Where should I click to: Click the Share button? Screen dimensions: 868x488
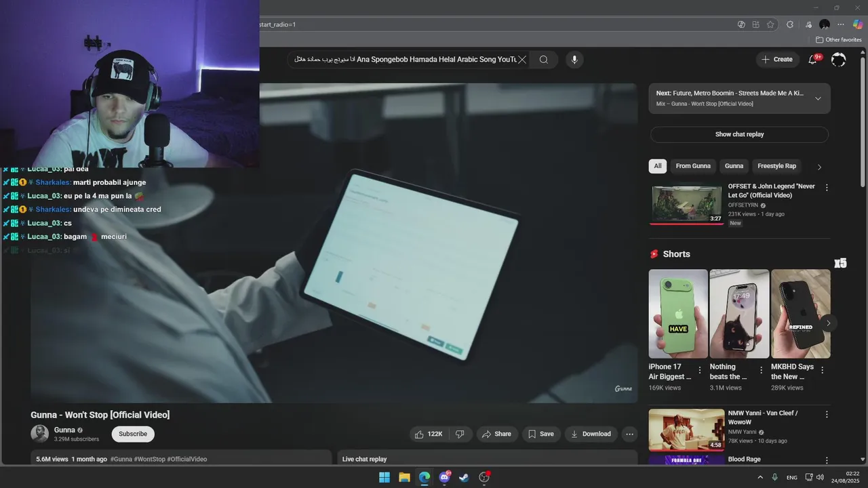point(497,434)
